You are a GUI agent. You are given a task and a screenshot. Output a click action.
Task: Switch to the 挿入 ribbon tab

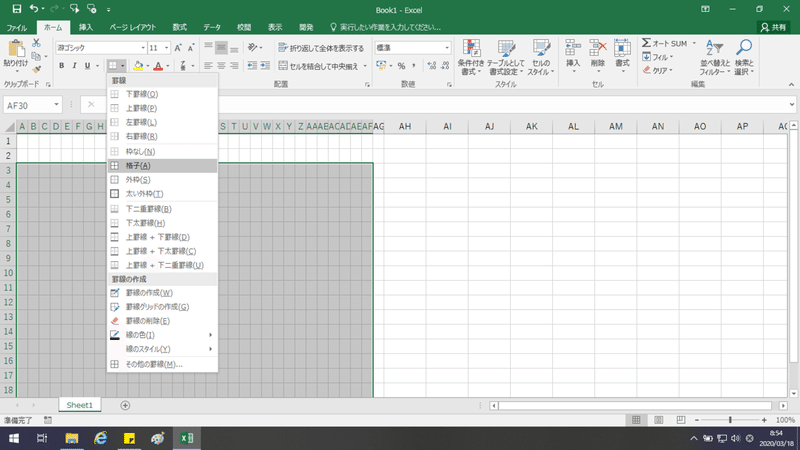[x=86, y=28]
